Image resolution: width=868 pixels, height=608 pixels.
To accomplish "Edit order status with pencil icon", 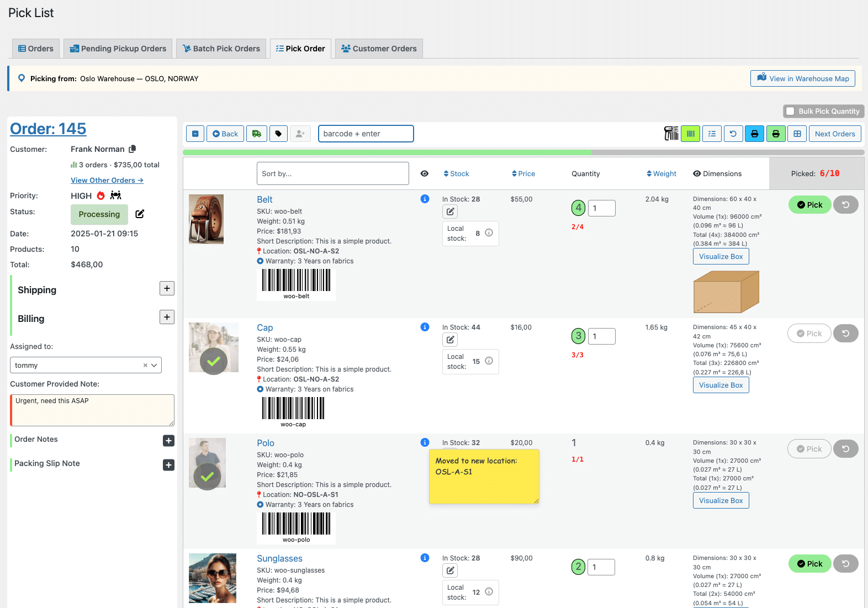I will click(x=140, y=214).
